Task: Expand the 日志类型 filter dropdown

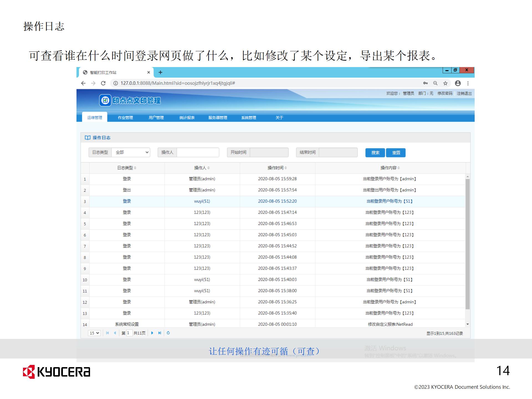Action: pyautogui.click(x=131, y=152)
